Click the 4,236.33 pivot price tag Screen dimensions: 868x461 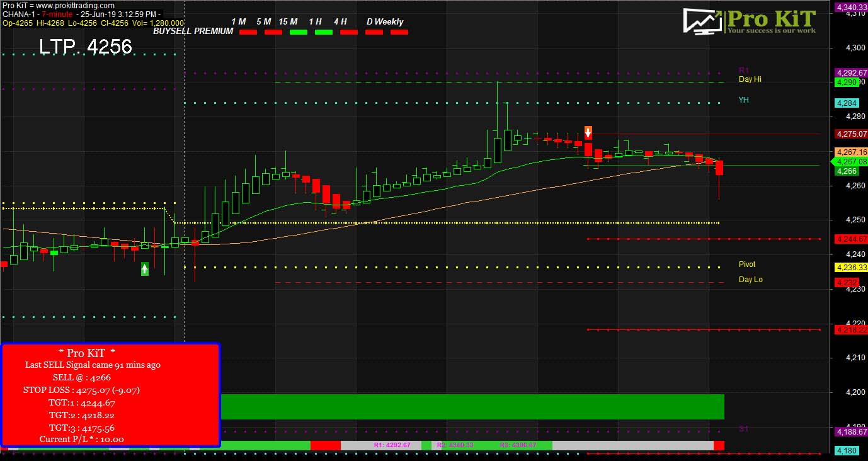pos(850,268)
